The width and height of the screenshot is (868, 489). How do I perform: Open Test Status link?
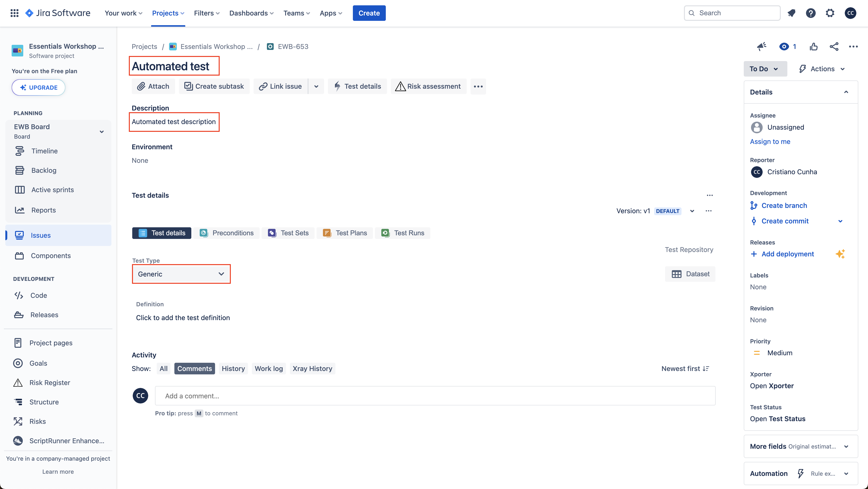pos(778,419)
